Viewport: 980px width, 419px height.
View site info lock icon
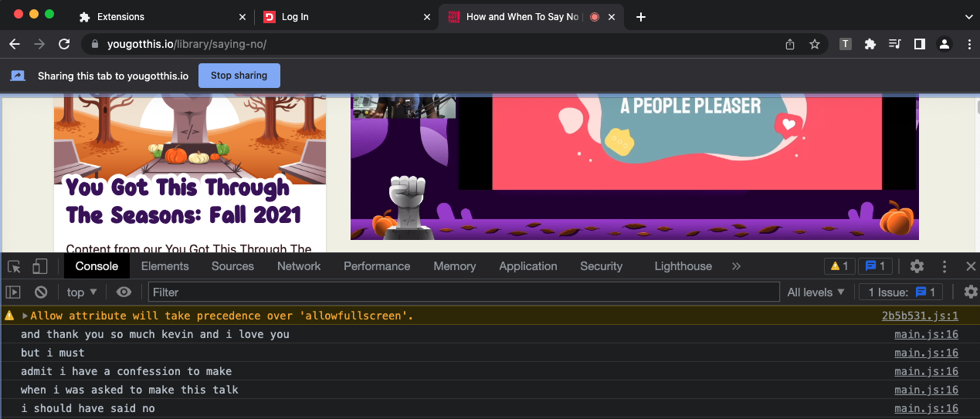[95, 44]
